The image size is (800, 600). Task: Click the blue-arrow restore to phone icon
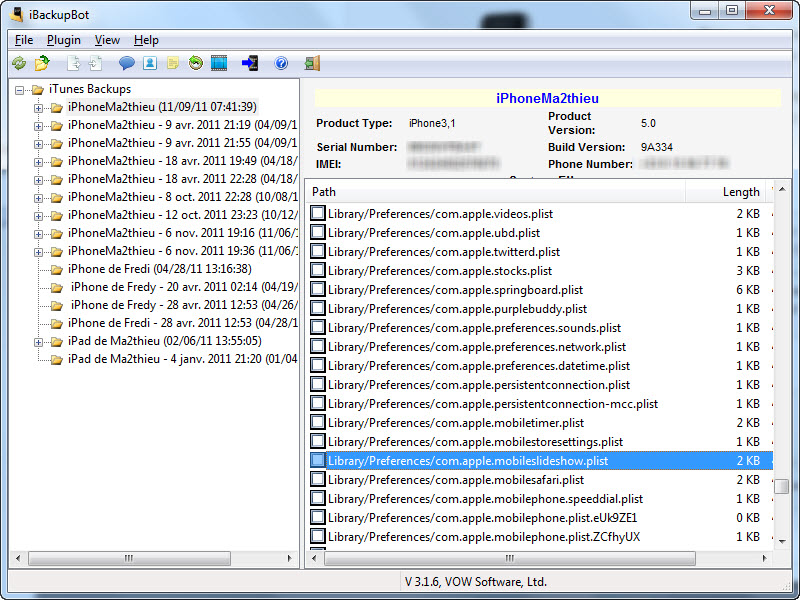pyautogui.click(x=250, y=63)
